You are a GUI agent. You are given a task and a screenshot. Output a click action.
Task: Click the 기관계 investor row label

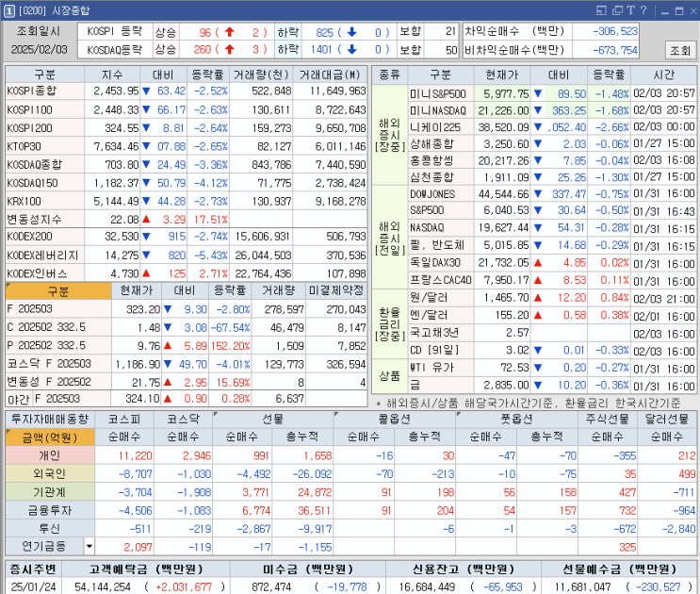50,492
